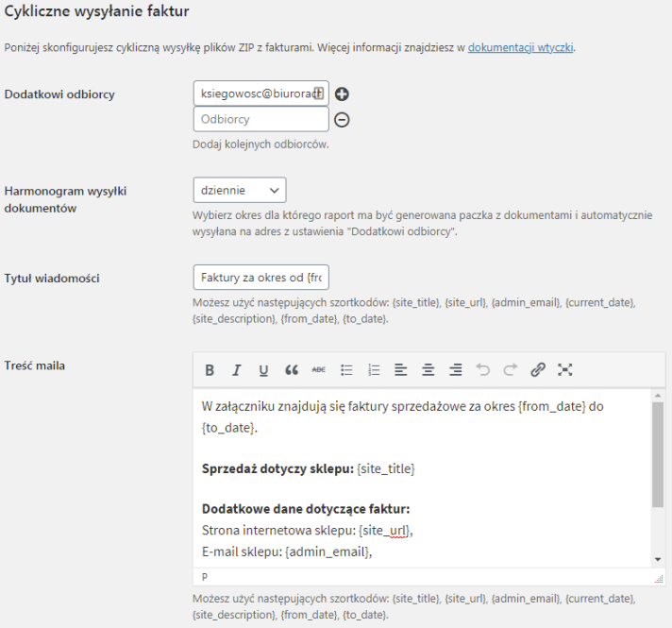Remove empty recipient with minus icon

(x=342, y=120)
